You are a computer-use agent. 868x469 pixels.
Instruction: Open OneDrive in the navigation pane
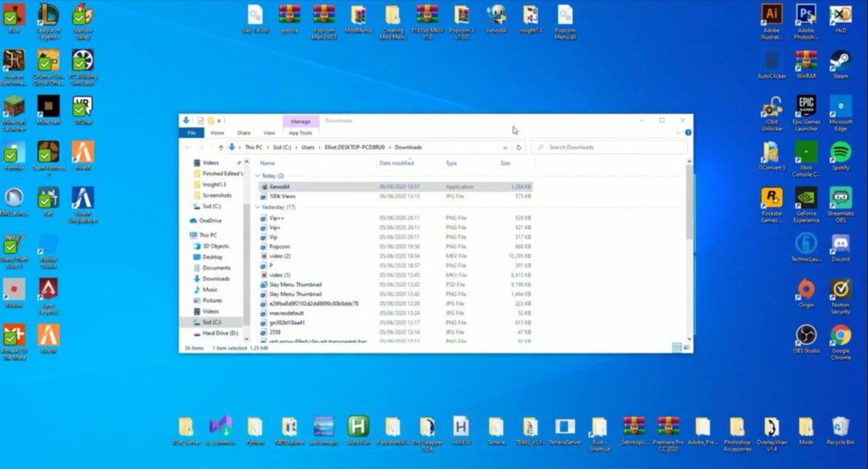click(x=211, y=220)
